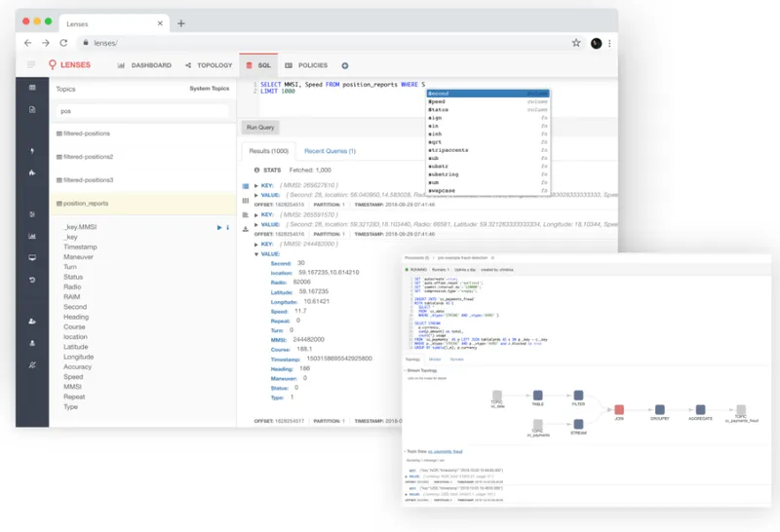Open the Topology tab
The image size is (780, 532).
pyautogui.click(x=209, y=65)
